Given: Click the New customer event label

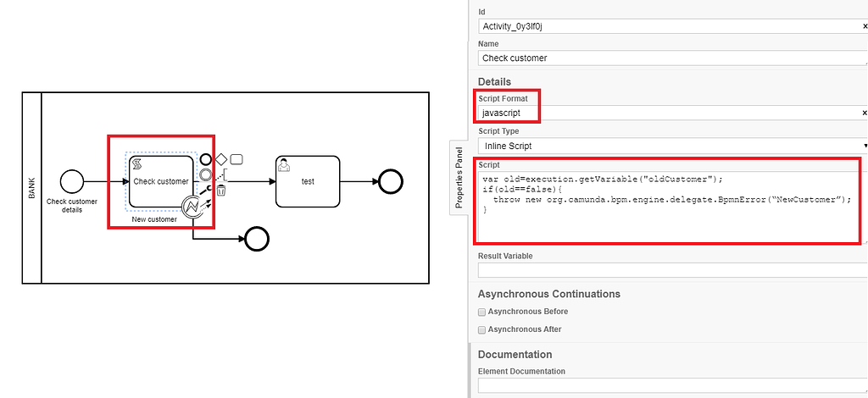Looking at the screenshot, I should (154, 219).
